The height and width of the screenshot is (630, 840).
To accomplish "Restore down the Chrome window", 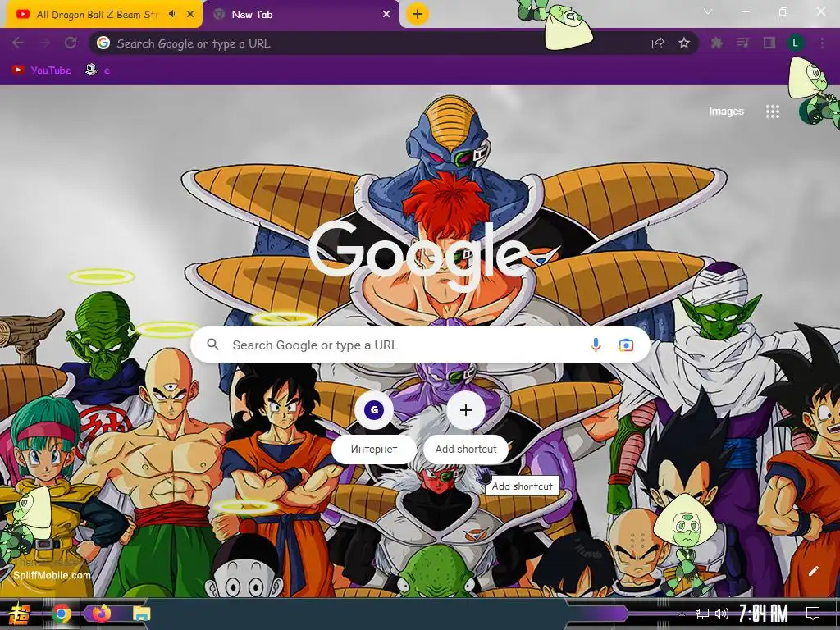I will click(x=783, y=11).
